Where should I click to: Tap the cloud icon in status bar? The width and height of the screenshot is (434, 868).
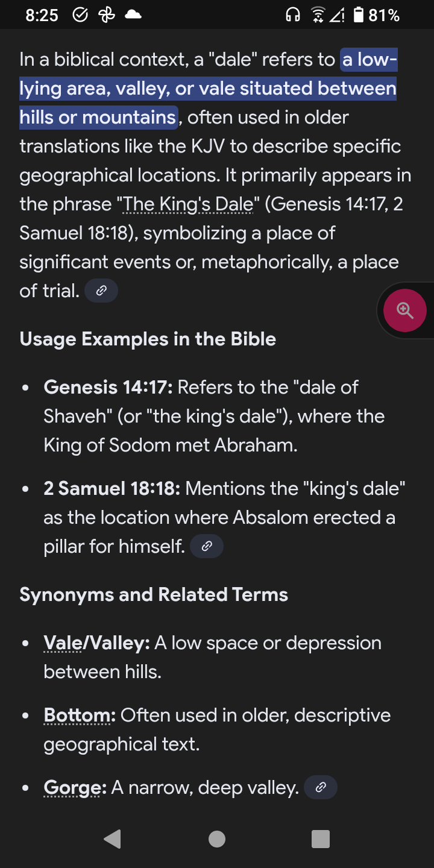133,15
